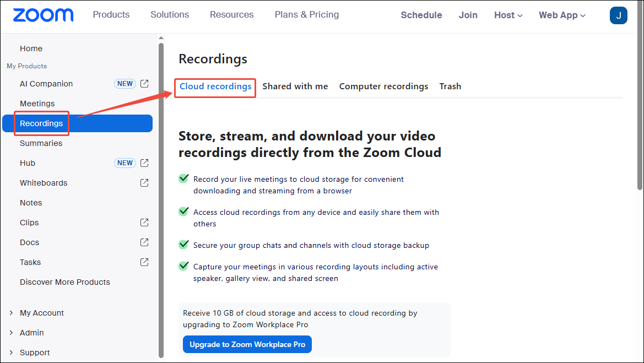Open the Plans & Pricing menu

point(306,14)
